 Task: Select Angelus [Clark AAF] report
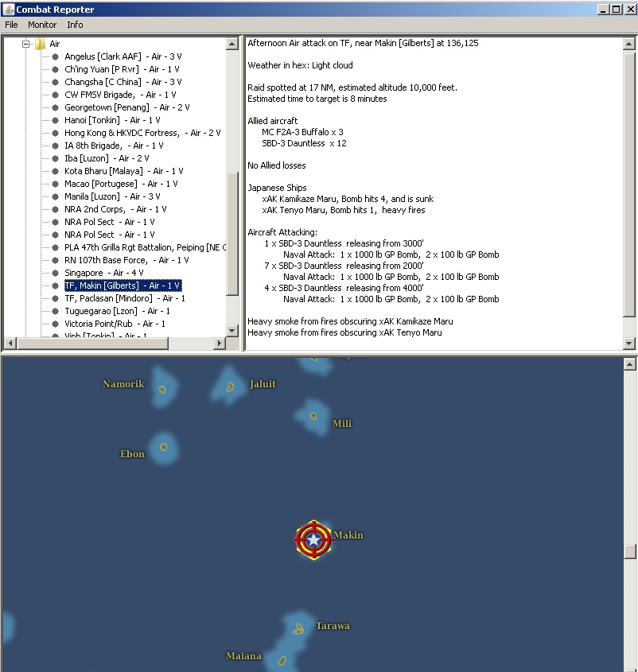(x=123, y=56)
